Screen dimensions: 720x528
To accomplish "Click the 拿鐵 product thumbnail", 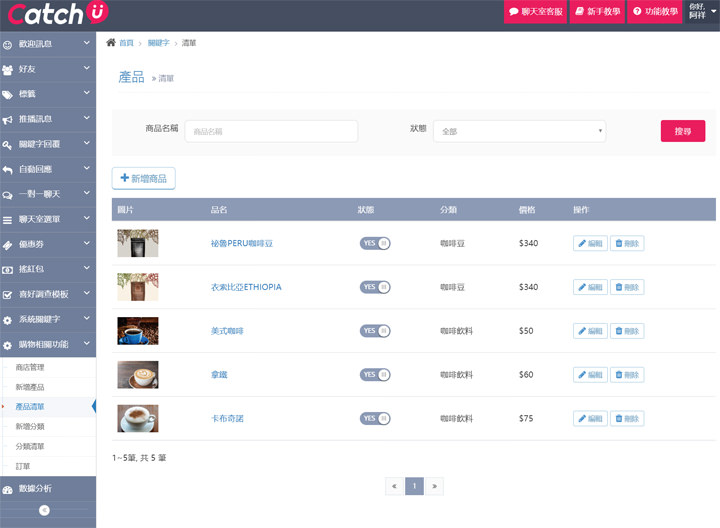I will pos(138,375).
